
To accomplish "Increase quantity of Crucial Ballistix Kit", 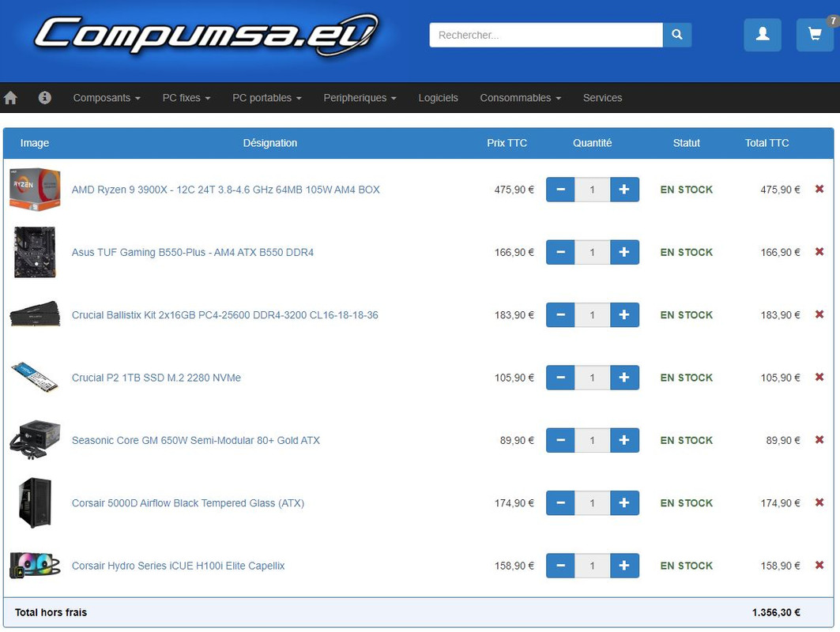I will click(x=624, y=315).
